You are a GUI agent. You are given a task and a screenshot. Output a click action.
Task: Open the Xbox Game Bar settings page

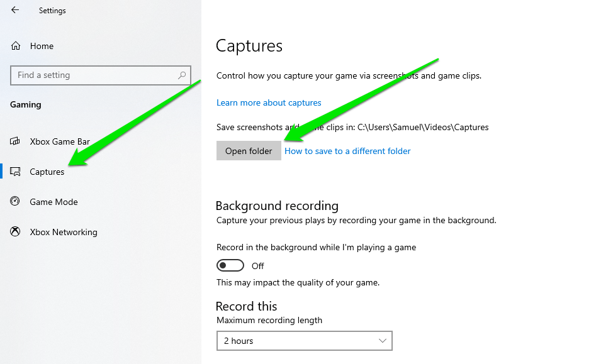tap(60, 141)
